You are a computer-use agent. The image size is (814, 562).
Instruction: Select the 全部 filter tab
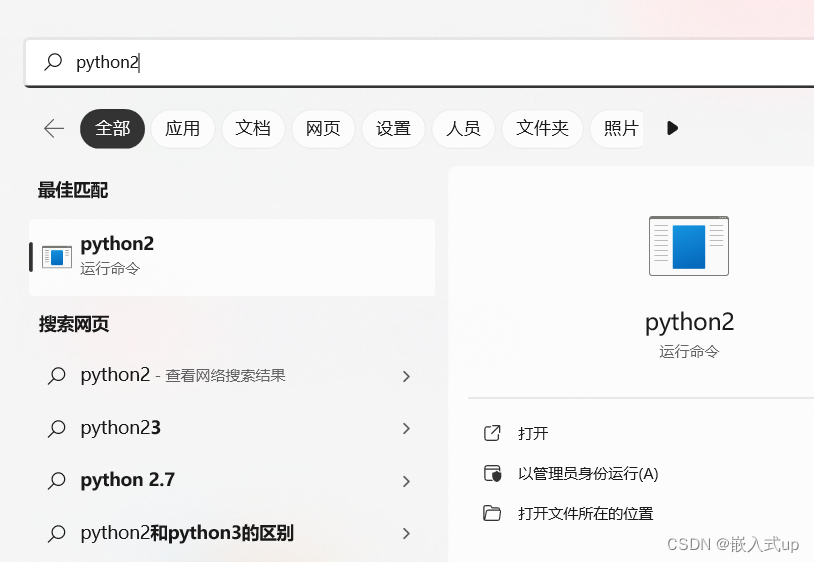tap(112, 128)
